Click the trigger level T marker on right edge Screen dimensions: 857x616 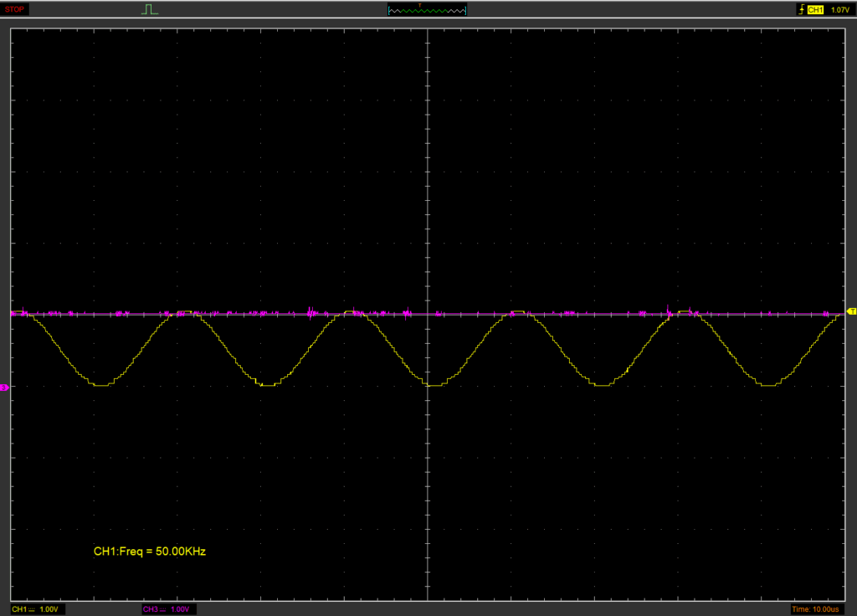(x=851, y=311)
